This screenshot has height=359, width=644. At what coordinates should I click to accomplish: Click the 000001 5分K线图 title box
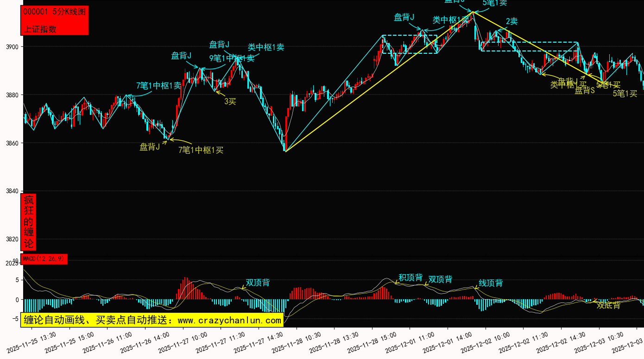[54, 12]
